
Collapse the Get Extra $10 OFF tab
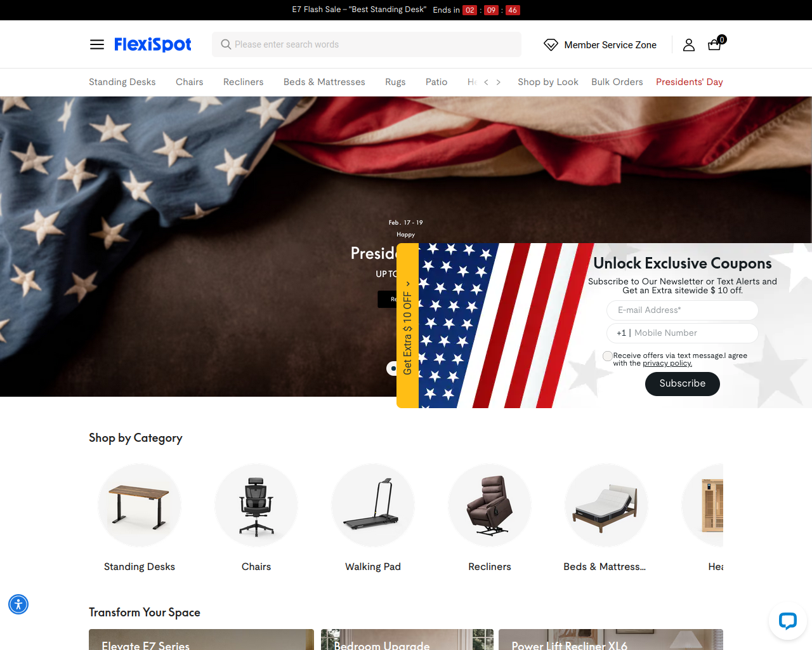[x=407, y=326]
